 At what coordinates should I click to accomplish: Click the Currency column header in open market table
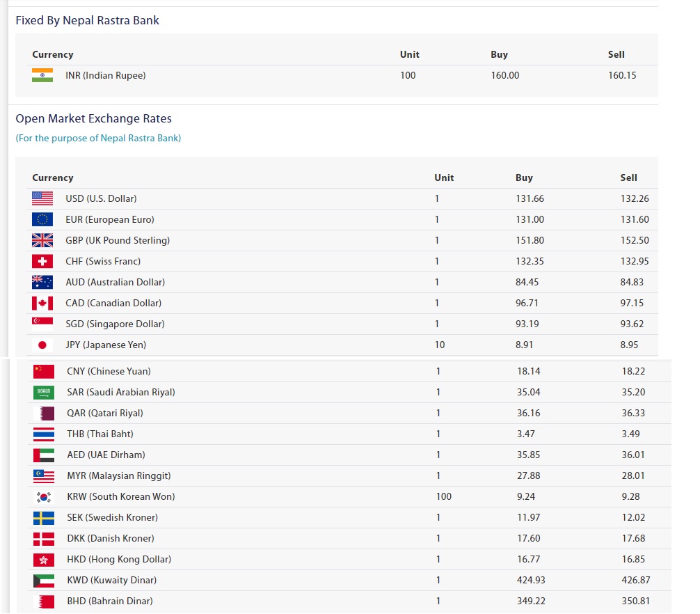pos(53,178)
